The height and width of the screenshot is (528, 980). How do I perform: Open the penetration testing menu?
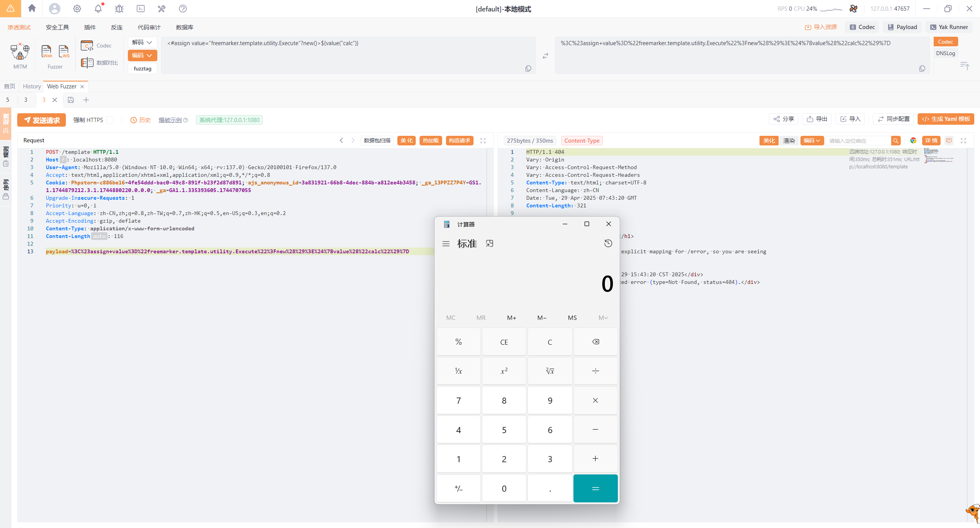pos(19,27)
